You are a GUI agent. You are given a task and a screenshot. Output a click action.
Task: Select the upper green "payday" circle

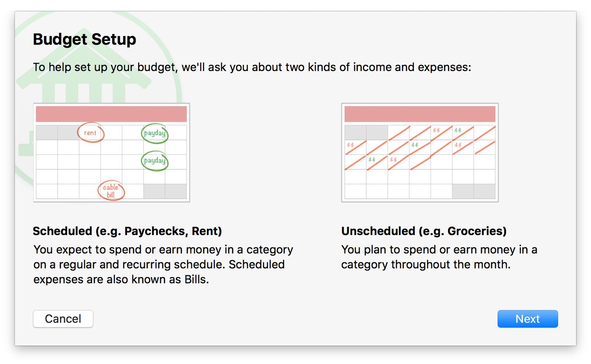(x=155, y=133)
